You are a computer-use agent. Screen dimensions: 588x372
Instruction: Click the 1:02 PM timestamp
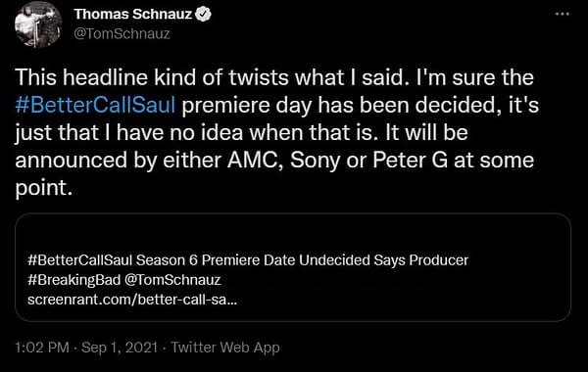42,348
